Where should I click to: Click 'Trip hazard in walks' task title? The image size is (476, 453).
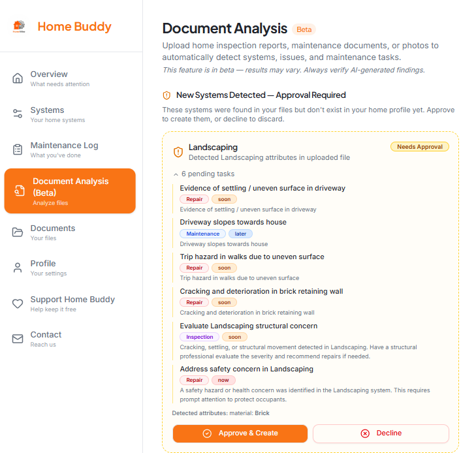coord(252,257)
